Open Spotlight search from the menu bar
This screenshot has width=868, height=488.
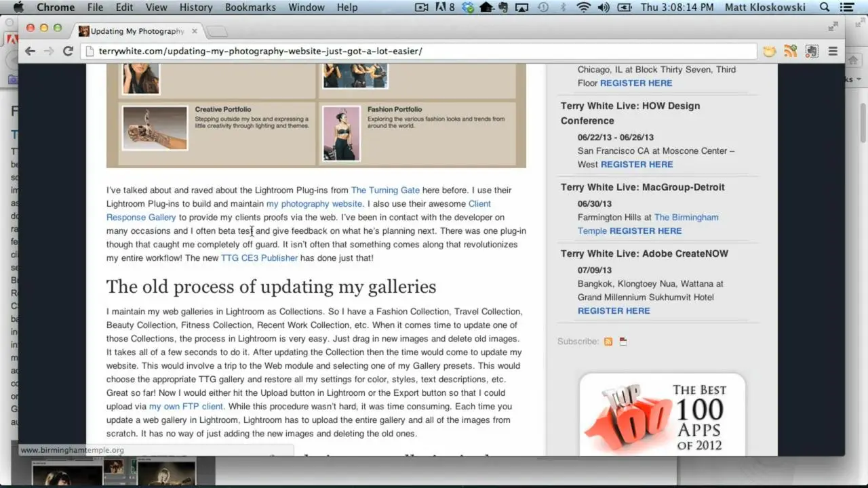coord(823,7)
